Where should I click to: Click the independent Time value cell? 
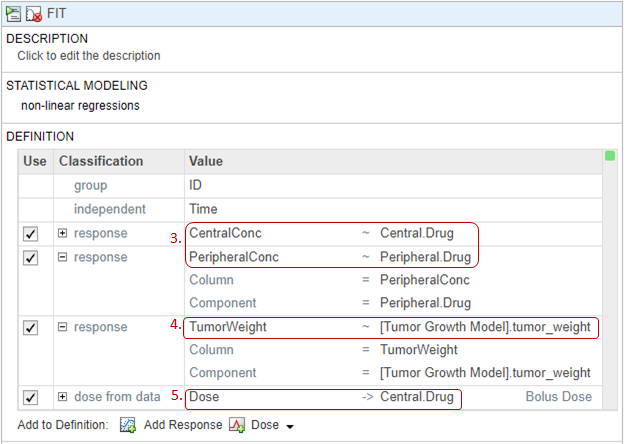[203, 209]
